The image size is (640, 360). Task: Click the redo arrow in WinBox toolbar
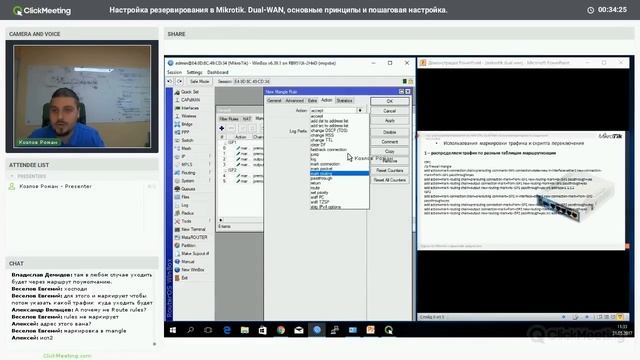point(179,81)
